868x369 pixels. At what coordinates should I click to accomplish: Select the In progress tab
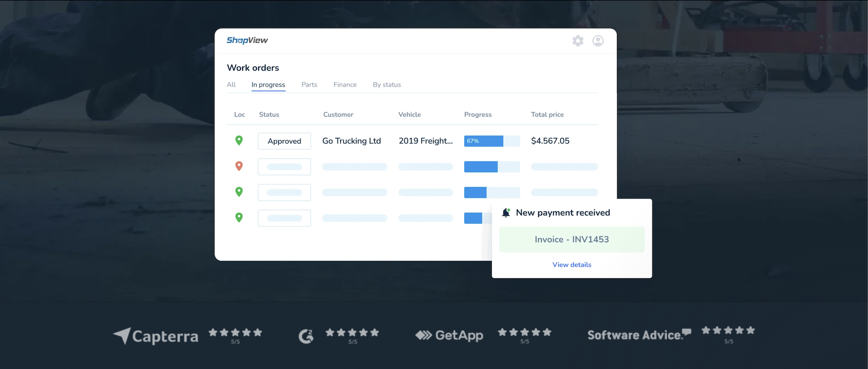pos(268,85)
